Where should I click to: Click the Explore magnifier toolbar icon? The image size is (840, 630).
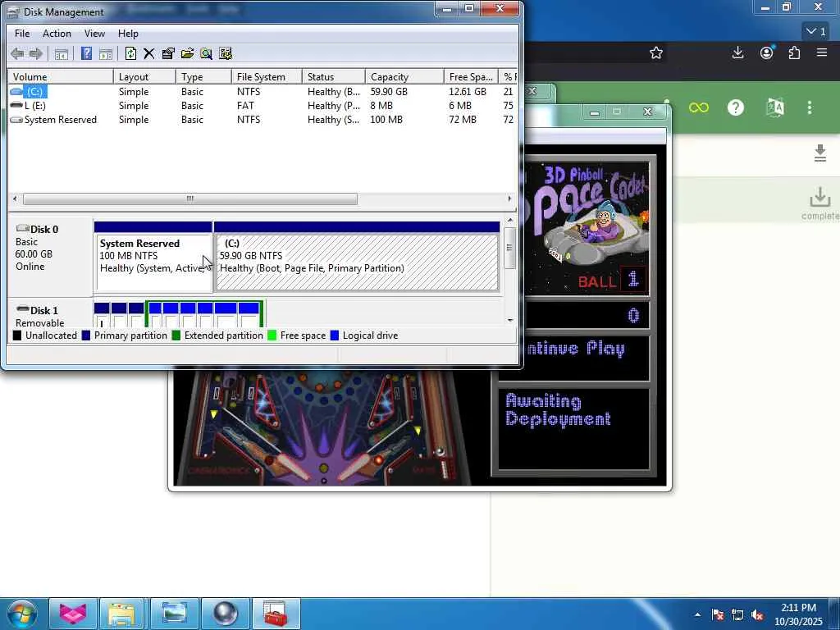point(206,53)
